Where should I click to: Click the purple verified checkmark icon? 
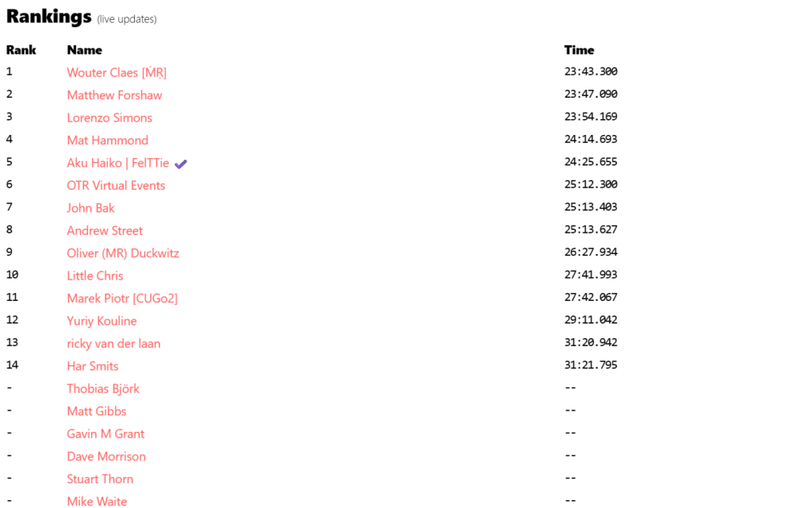tap(181, 164)
